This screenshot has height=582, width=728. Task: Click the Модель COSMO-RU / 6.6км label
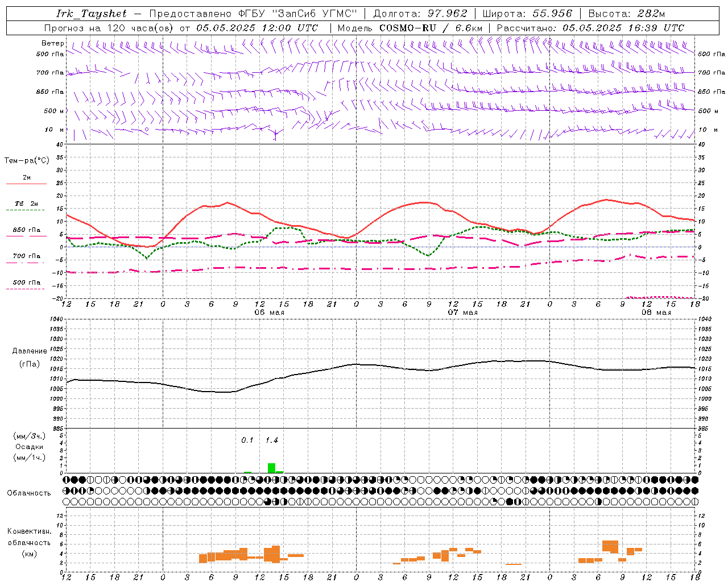pyautogui.click(x=409, y=28)
